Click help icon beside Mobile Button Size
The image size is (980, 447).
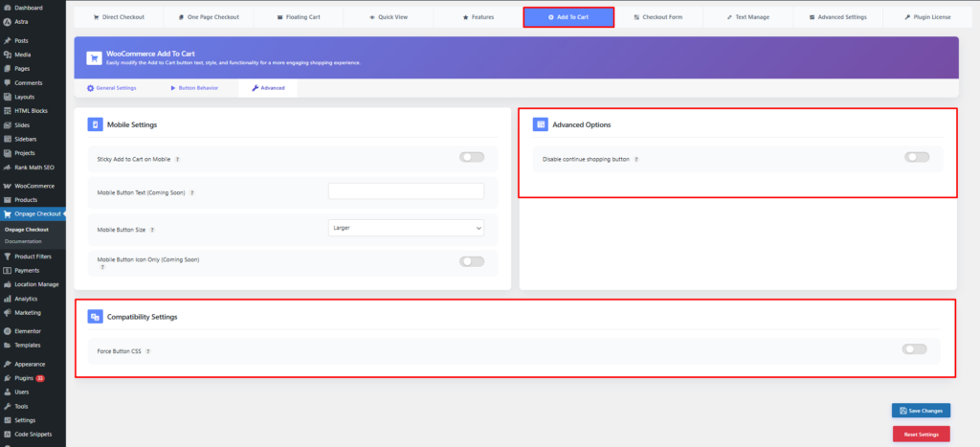tap(153, 230)
